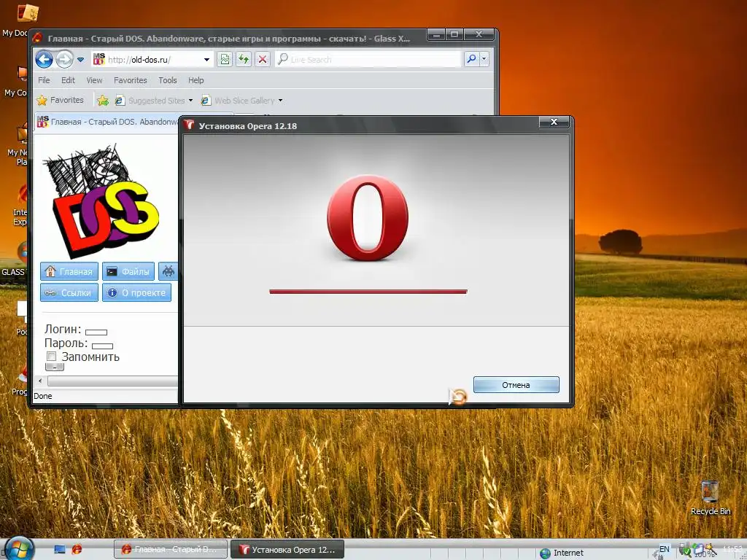Toggle the Запомнить checkbox

coord(52,356)
